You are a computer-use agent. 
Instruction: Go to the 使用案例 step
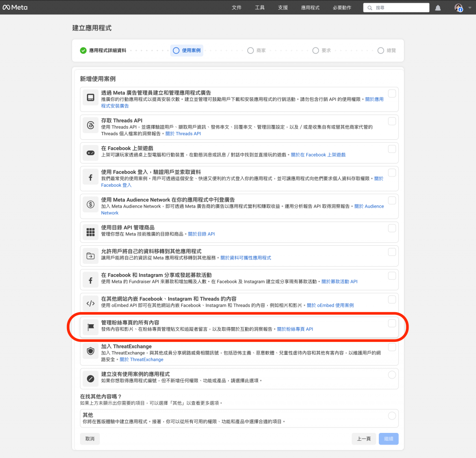[187, 50]
